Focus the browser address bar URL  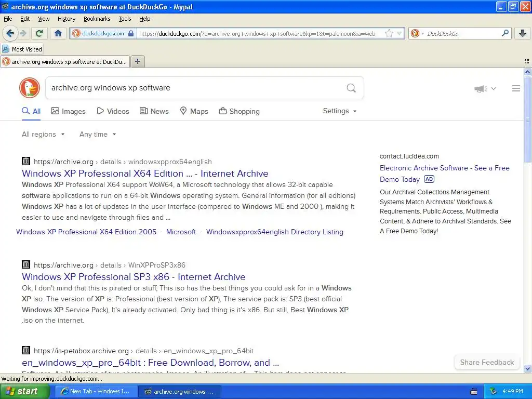258,33
